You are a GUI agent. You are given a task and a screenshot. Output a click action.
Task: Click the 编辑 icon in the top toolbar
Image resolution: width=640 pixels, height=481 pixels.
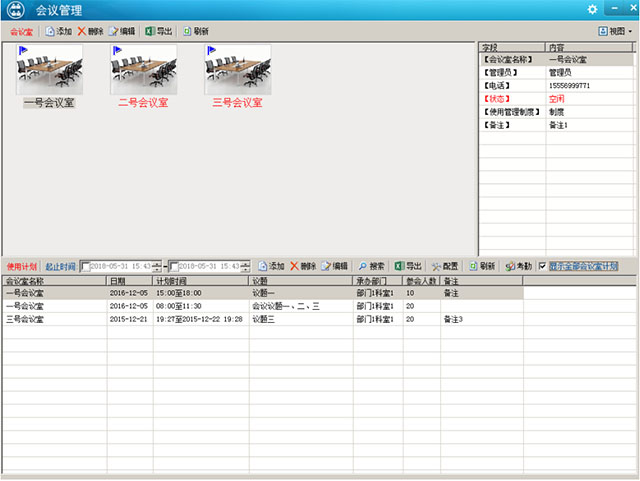pos(121,31)
